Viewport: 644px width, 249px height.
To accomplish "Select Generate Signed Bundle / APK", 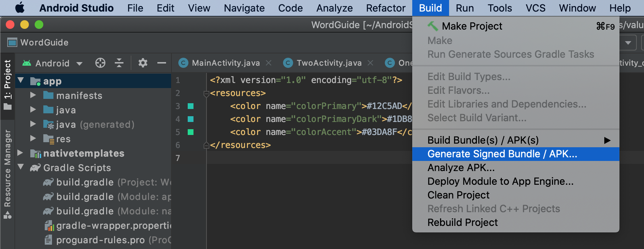I will (515, 154).
